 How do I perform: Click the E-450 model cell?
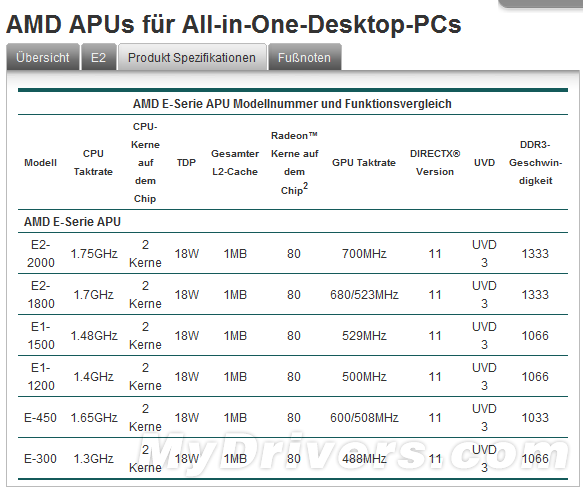click(41, 418)
